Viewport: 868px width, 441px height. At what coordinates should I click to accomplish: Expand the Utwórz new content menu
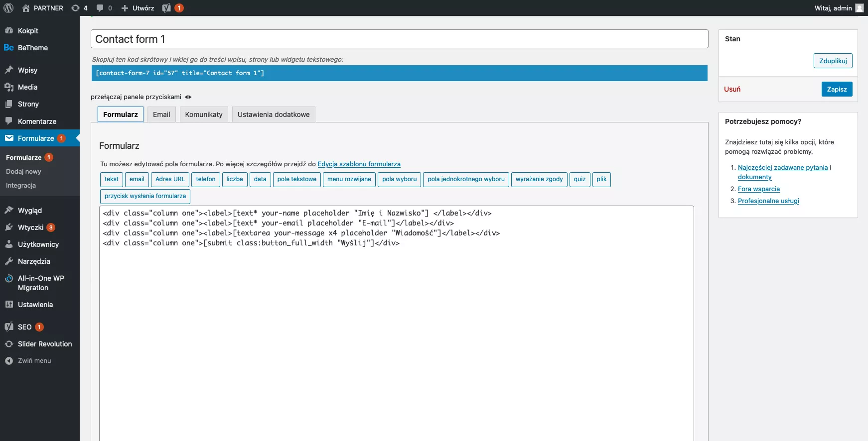click(x=138, y=8)
